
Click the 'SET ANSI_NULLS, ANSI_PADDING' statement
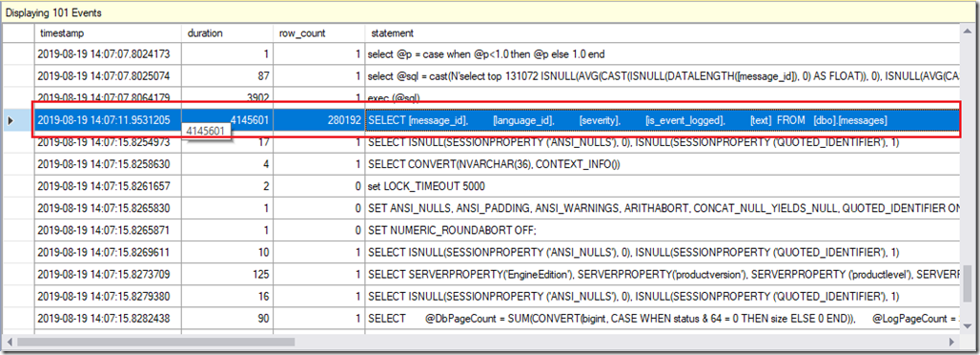[x=663, y=208]
